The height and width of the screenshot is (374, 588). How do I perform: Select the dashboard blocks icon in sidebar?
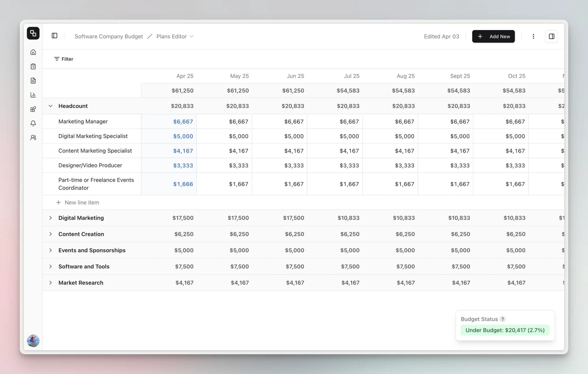[33, 109]
